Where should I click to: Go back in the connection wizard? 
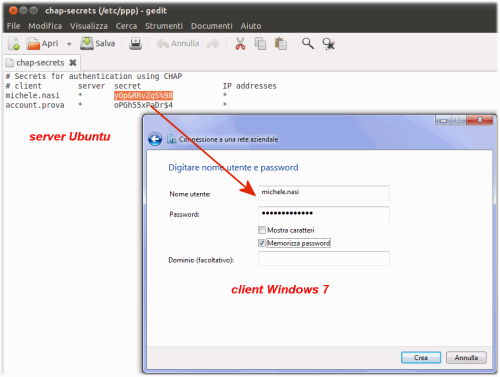[155, 139]
